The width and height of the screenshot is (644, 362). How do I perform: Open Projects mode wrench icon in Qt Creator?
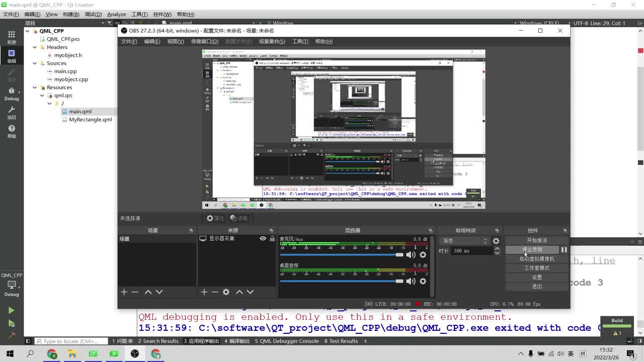pyautogui.click(x=11, y=112)
